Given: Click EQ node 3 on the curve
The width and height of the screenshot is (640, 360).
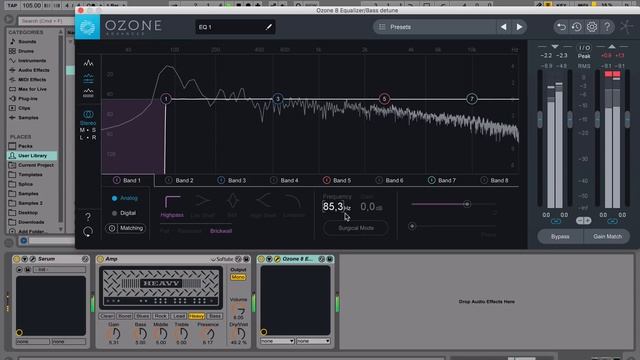Looking at the screenshot, I should [x=278, y=99].
